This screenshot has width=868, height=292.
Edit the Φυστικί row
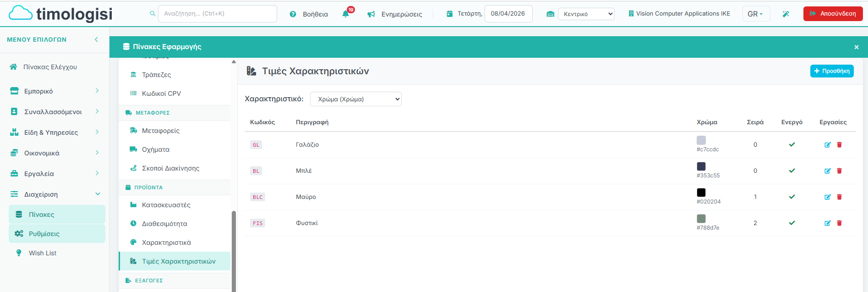tap(827, 223)
